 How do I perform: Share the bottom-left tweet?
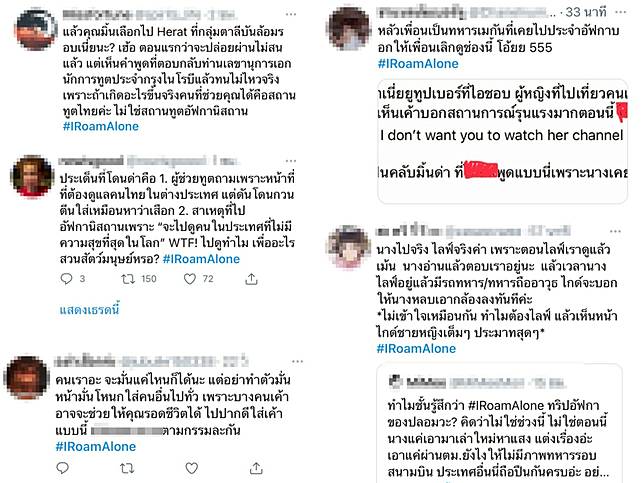pos(256,468)
